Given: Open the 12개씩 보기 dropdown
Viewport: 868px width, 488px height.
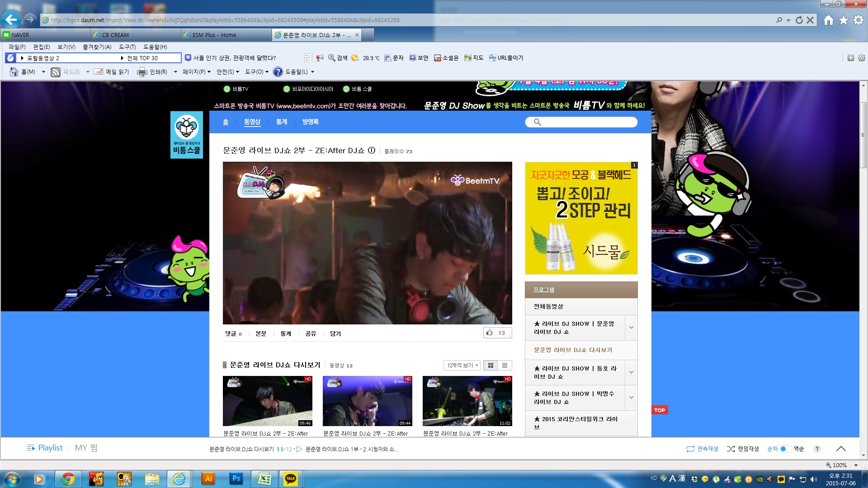Looking at the screenshot, I should 462,365.
